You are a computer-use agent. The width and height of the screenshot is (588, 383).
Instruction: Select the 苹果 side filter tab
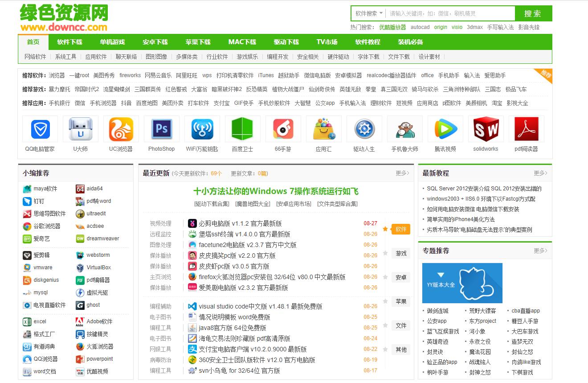pyautogui.click(x=401, y=301)
